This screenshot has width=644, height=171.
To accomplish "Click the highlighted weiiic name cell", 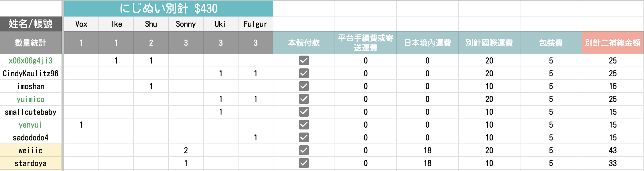I will point(31,151).
